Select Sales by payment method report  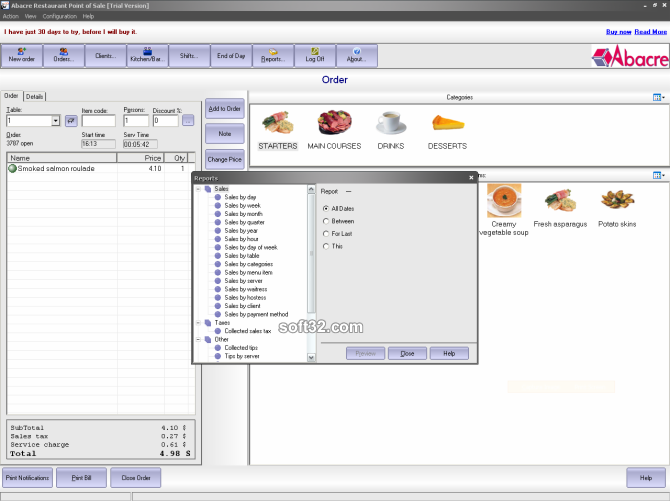(x=256, y=314)
